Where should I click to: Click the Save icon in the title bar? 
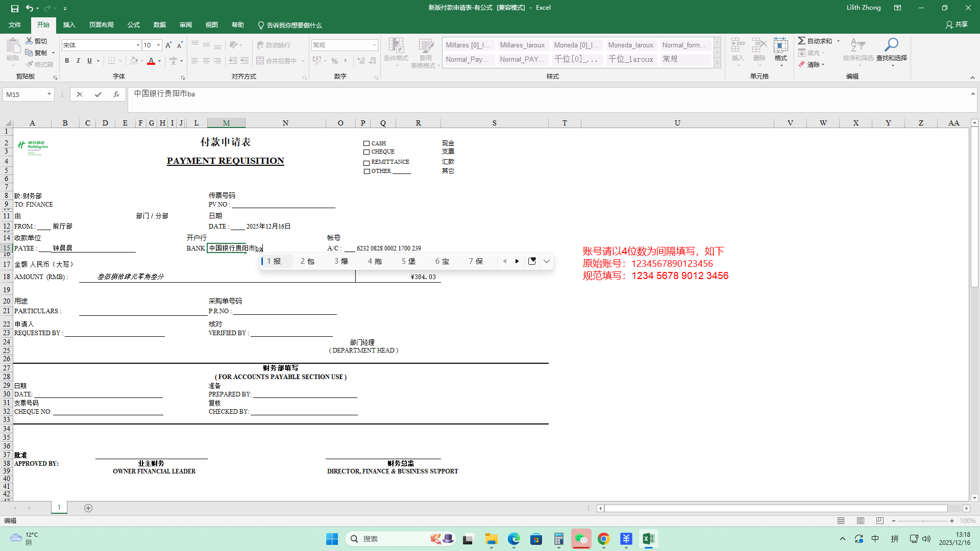tap(14, 8)
